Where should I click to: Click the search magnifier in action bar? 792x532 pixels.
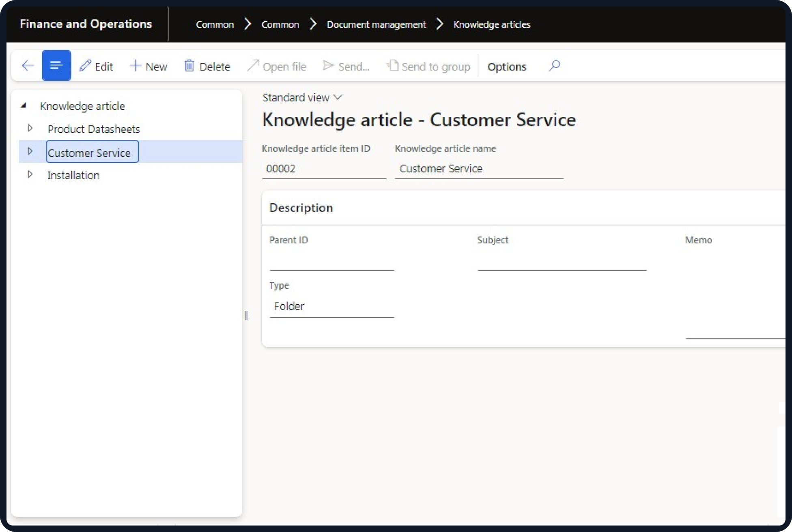[x=554, y=66]
